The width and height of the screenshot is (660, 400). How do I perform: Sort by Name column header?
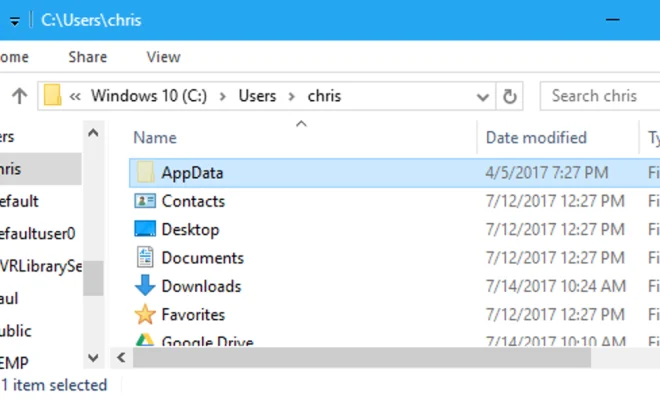point(155,138)
